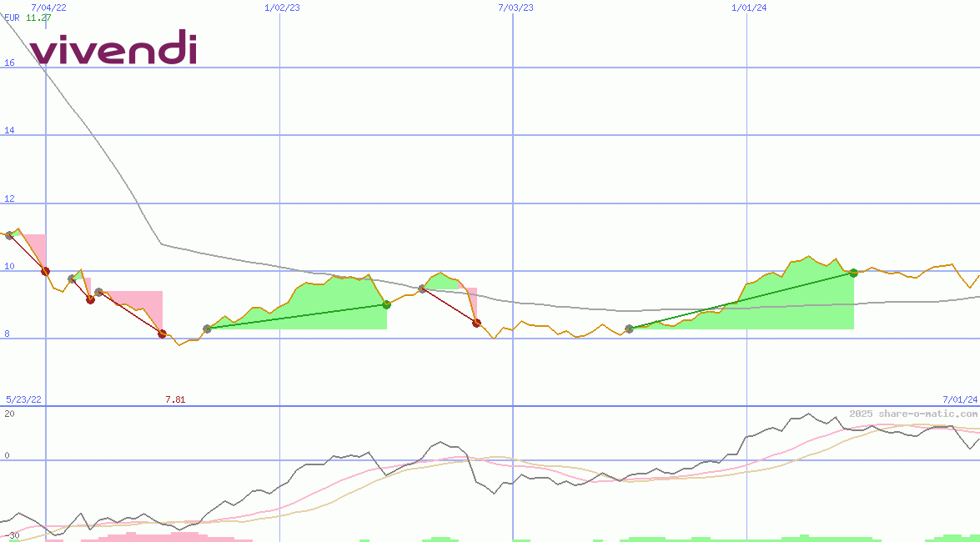Click the gray entry marker starting the last green trade line

[629, 329]
